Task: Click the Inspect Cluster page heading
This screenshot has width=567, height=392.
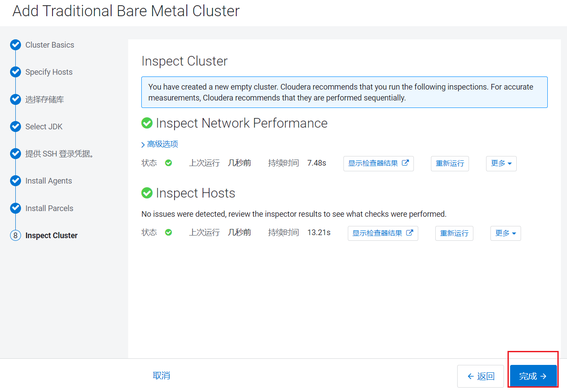Action: point(185,61)
